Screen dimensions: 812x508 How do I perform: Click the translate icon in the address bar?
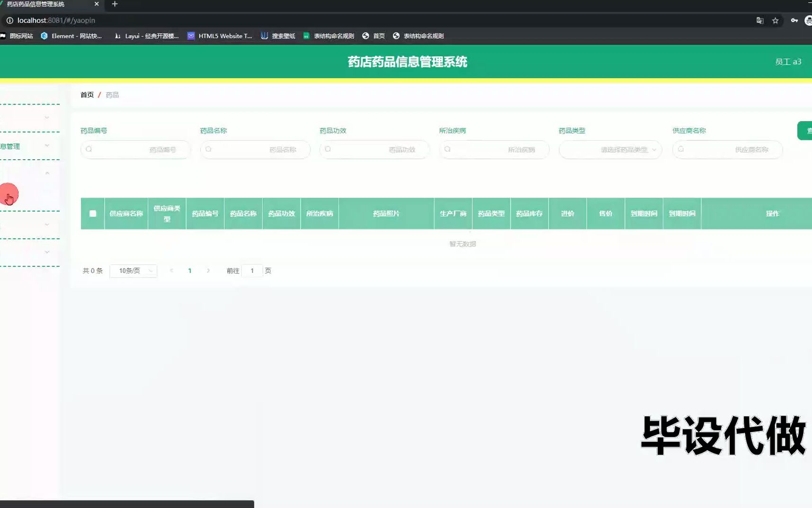[760, 20]
